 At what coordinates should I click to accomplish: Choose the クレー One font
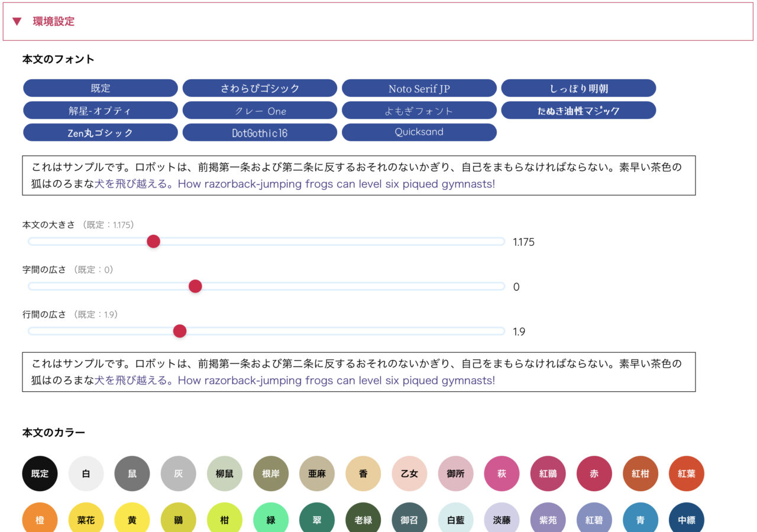pyautogui.click(x=260, y=110)
